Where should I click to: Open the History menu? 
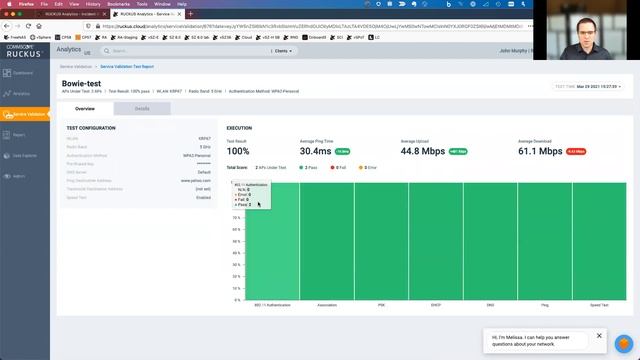93,4
